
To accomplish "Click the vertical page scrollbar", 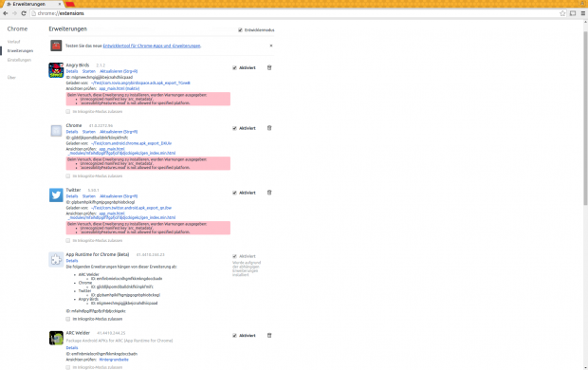I will [585, 119].
